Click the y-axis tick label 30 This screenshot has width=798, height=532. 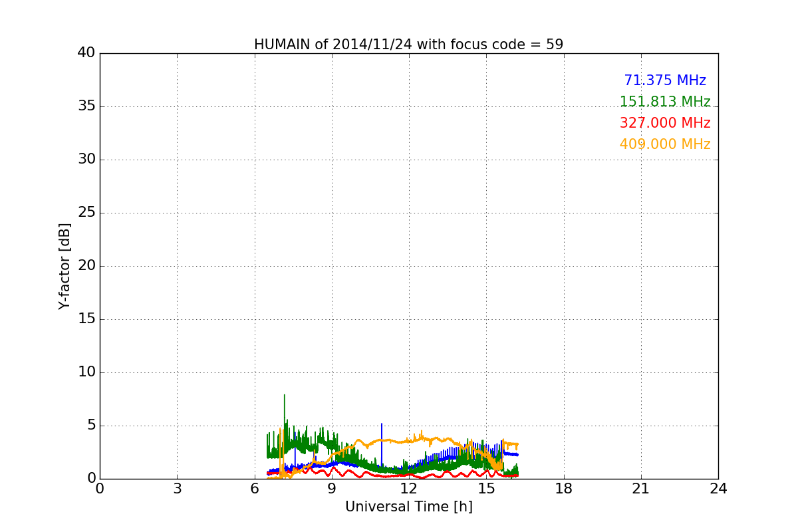(86, 160)
